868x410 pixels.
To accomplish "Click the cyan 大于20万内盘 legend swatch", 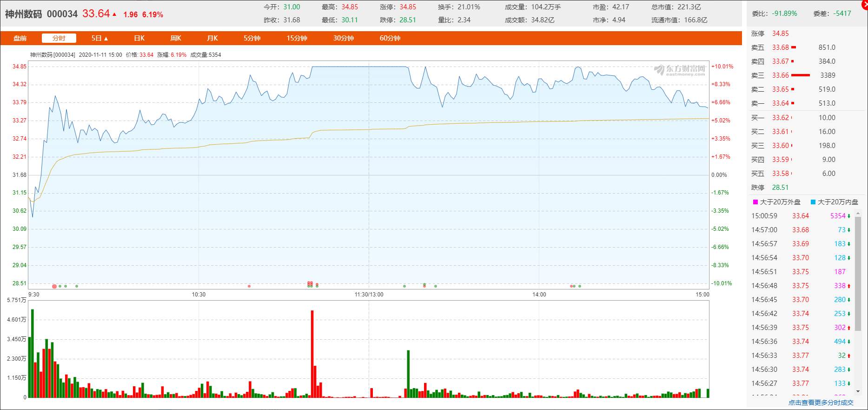I will [x=813, y=202].
